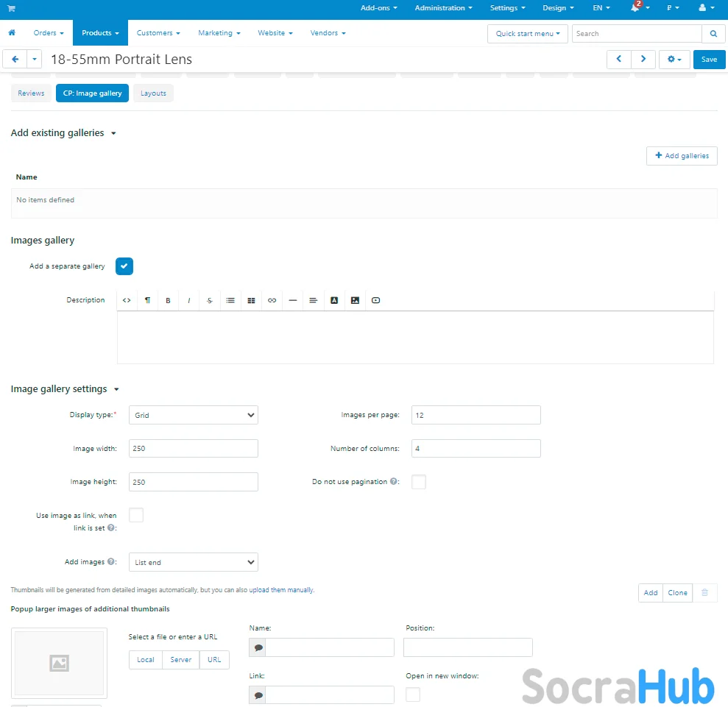Open the Add images List end dropdown

pos(194,562)
